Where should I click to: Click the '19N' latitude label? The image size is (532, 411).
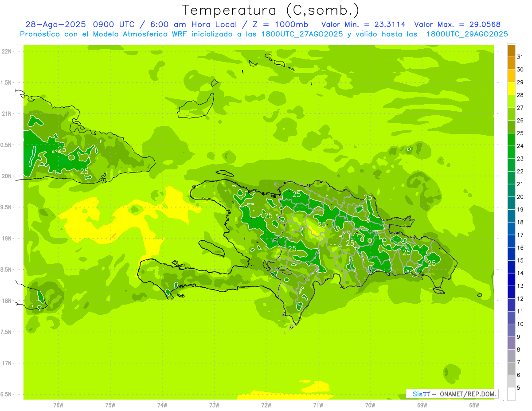[7, 239]
